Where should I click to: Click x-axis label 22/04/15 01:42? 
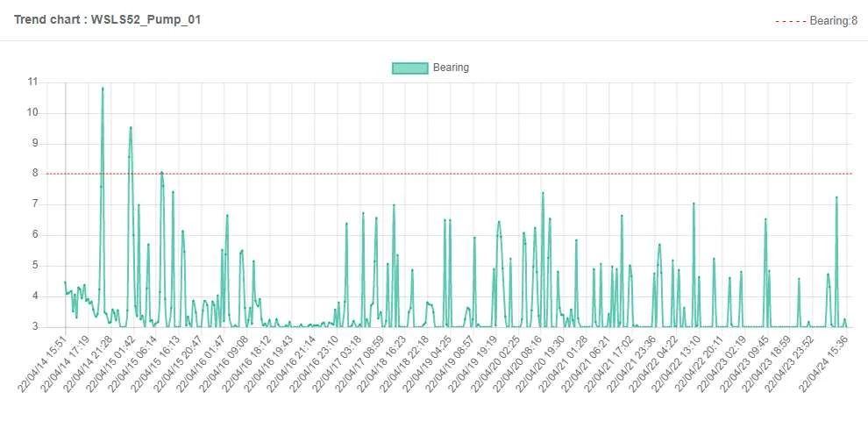[110, 363]
